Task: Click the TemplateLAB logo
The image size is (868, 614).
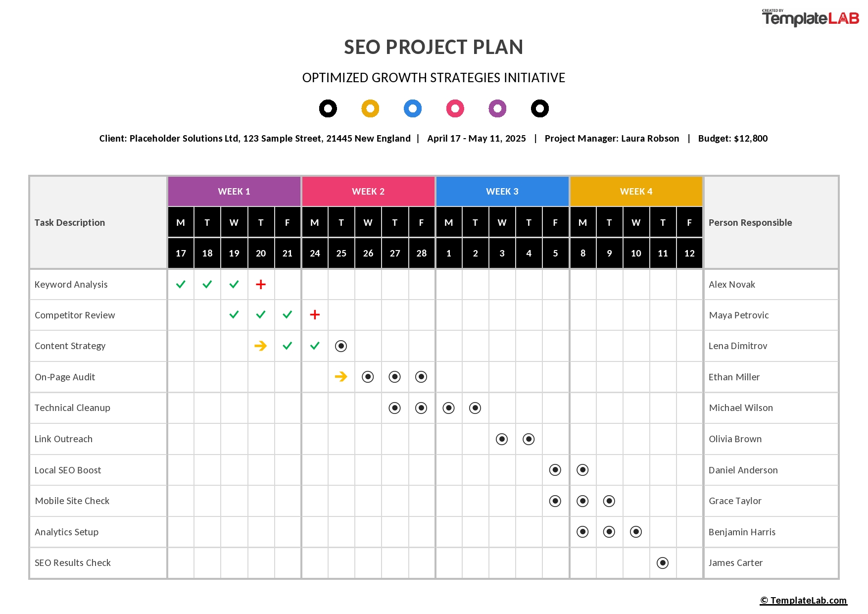Action: click(x=811, y=18)
